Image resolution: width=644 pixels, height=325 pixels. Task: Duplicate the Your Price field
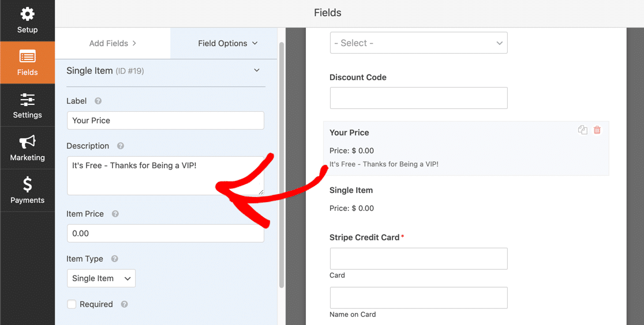click(x=582, y=130)
